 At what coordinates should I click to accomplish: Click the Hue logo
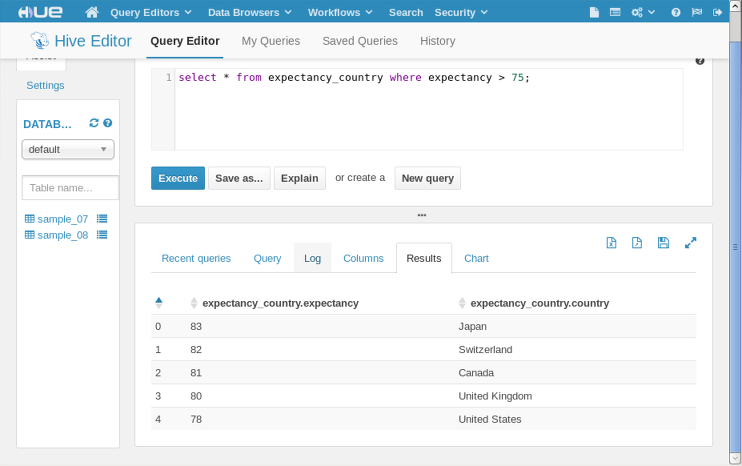click(40, 12)
